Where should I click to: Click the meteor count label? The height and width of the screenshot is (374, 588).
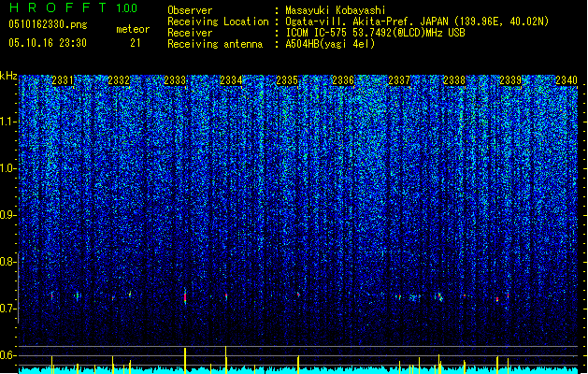point(133,29)
